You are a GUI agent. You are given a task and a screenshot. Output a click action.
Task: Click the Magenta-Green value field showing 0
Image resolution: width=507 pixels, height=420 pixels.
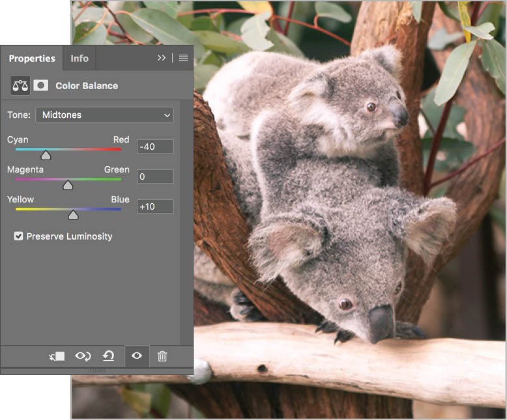(x=155, y=176)
